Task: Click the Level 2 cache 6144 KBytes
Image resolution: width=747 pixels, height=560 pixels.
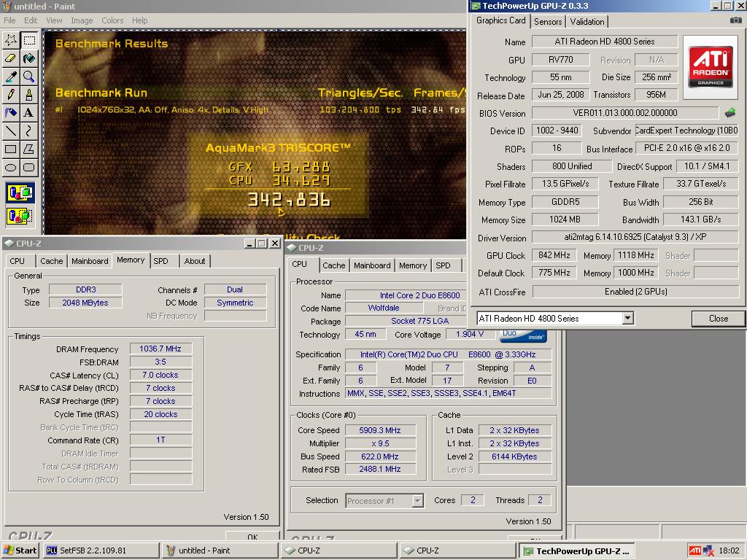Action: tap(514, 456)
